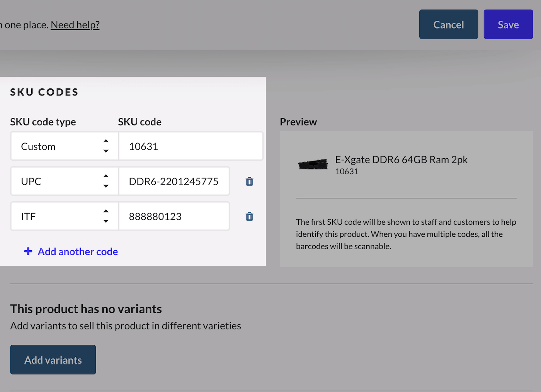This screenshot has width=541, height=392.
Task: Select the 888880123 SKU code field
Action: tap(174, 216)
